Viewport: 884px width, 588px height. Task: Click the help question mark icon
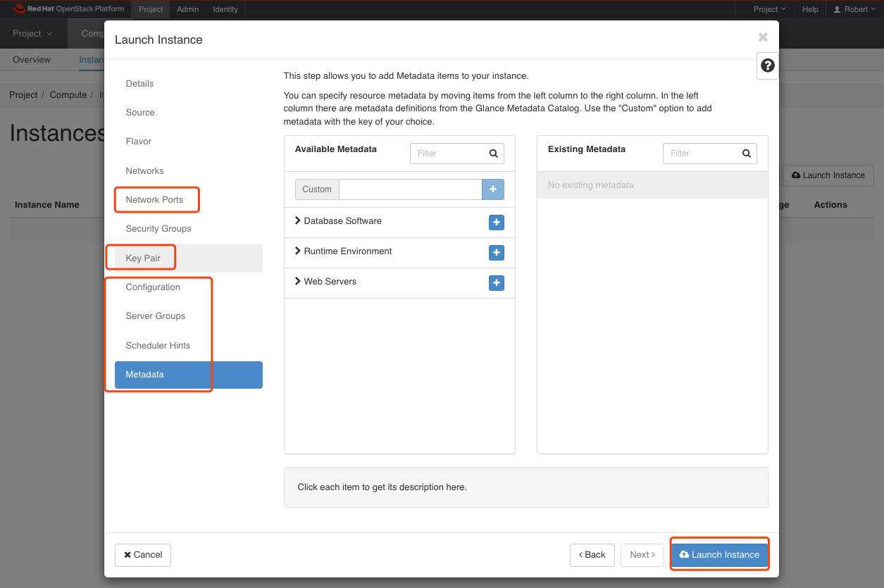pos(768,65)
